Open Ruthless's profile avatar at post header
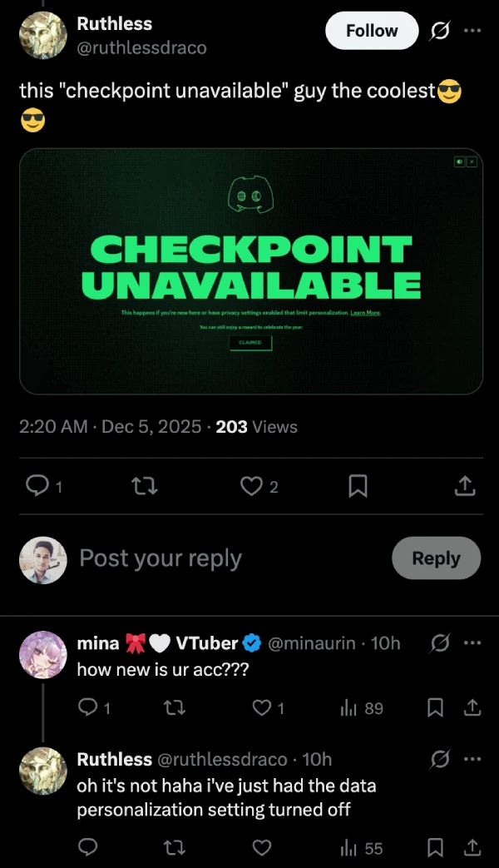The image size is (499, 868). (43, 36)
